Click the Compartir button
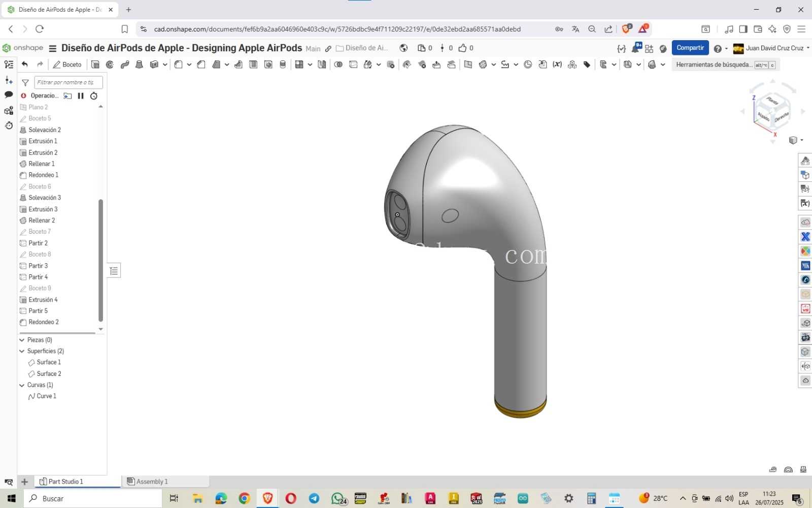The image size is (812, 508). (x=690, y=48)
